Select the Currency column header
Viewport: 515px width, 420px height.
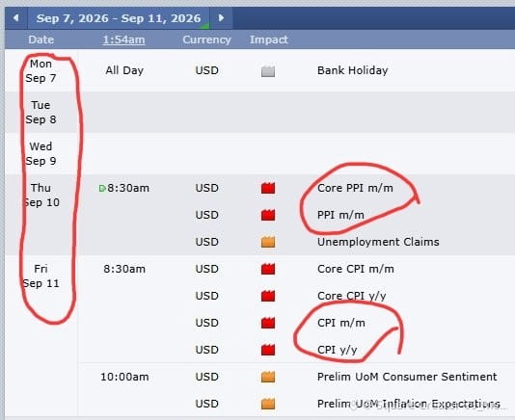[207, 39]
